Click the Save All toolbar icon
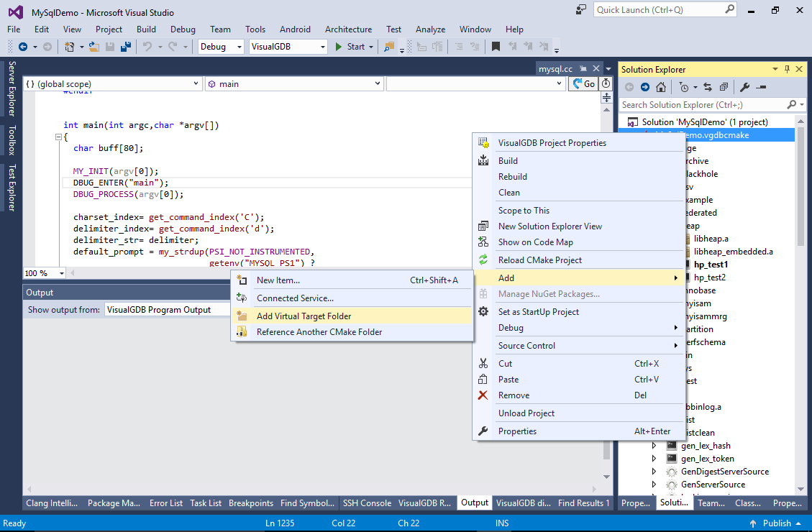 [125, 47]
